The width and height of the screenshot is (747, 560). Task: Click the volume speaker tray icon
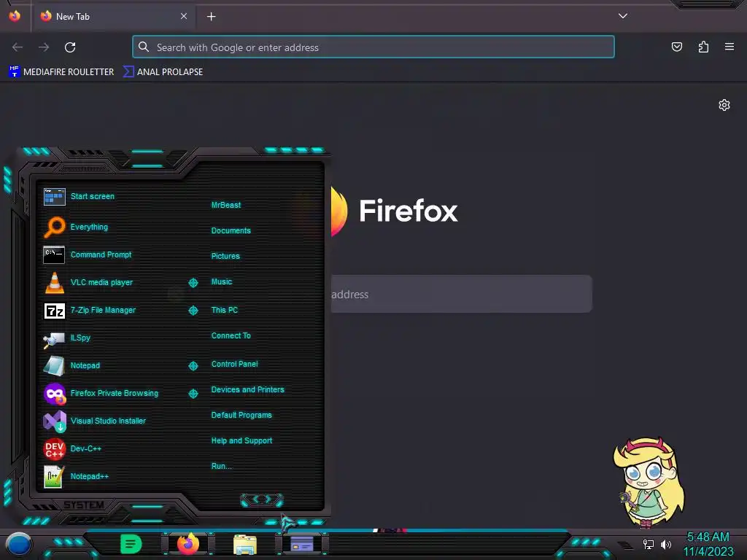click(665, 544)
